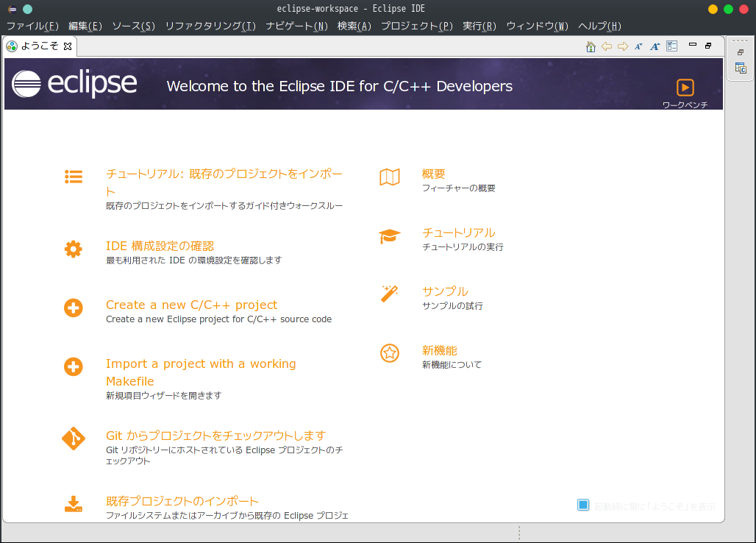The image size is (756, 543).
Task: Click the Home icon in the welcome toolbar
Action: (x=591, y=46)
